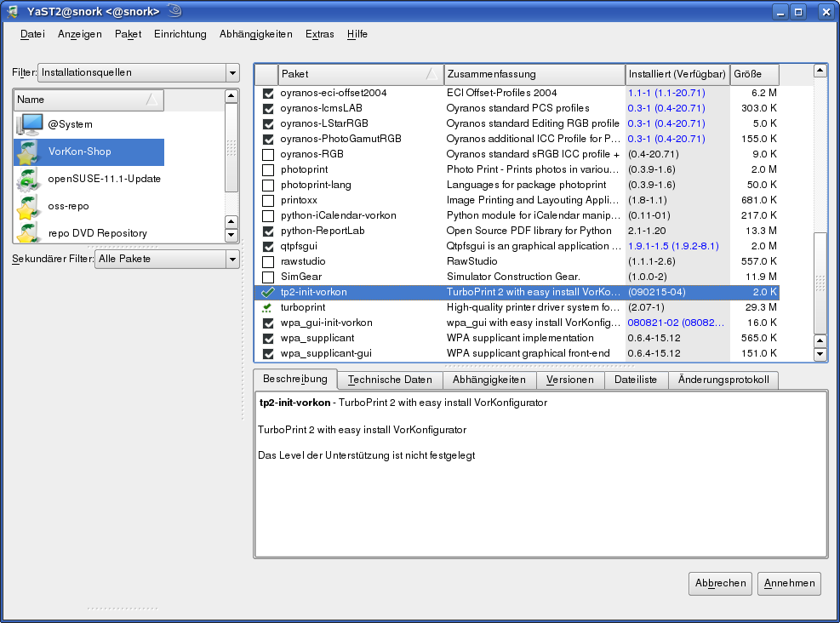Toggle the checkbox for qtpfsgui
This screenshot has width=840, height=623.
pyautogui.click(x=268, y=247)
